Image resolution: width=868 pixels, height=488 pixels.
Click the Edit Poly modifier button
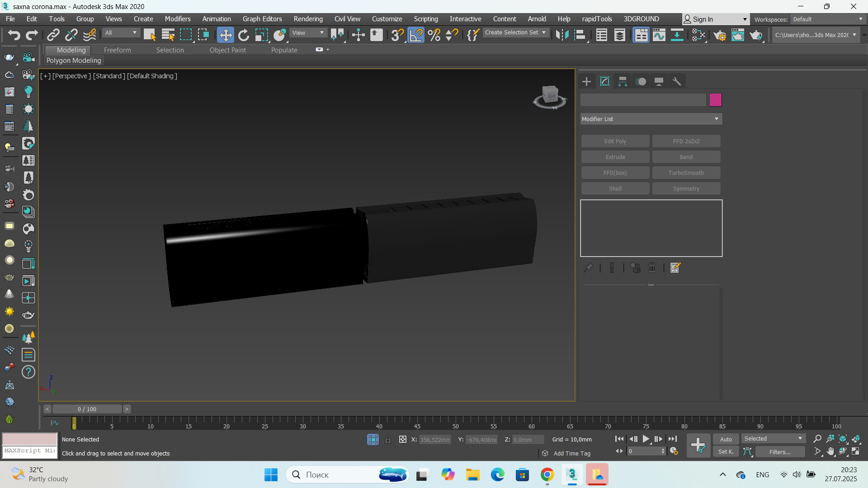(x=615, y=141)
